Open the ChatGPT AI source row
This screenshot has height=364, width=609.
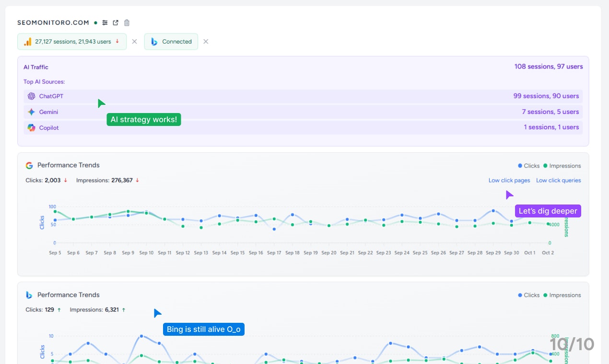(x=303, y=96)
